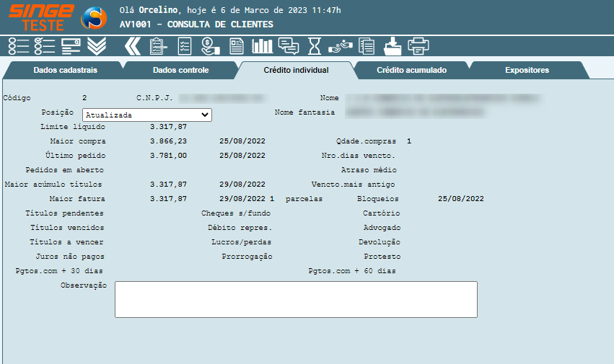Screen dimensions: 614x364
Task: Click the card search icon in toolbar
Action: 71,46
